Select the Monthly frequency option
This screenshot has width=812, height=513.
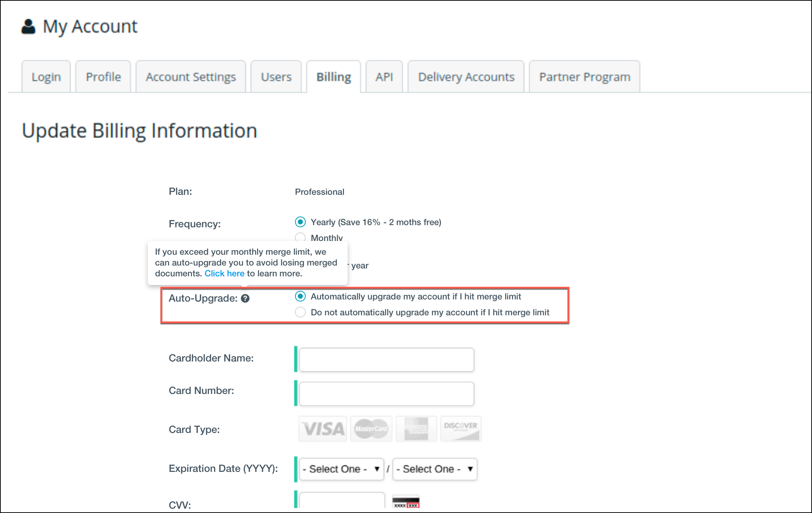300,237
